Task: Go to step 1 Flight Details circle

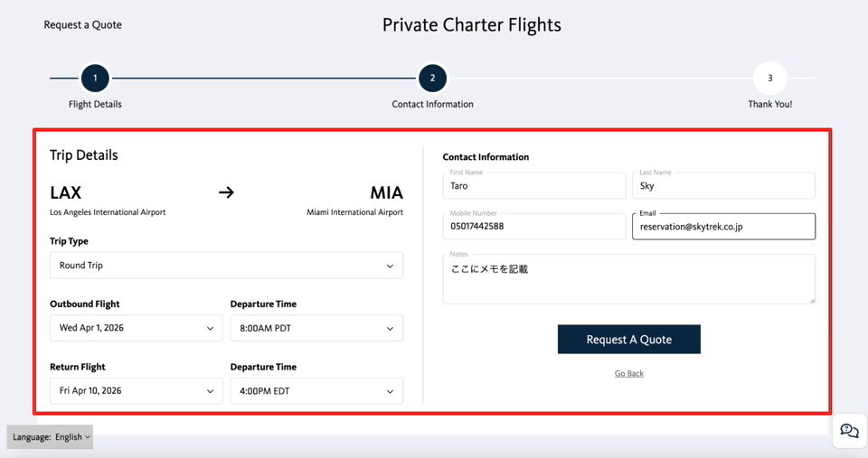Action: pyautogui.click(x=95, y=79)
